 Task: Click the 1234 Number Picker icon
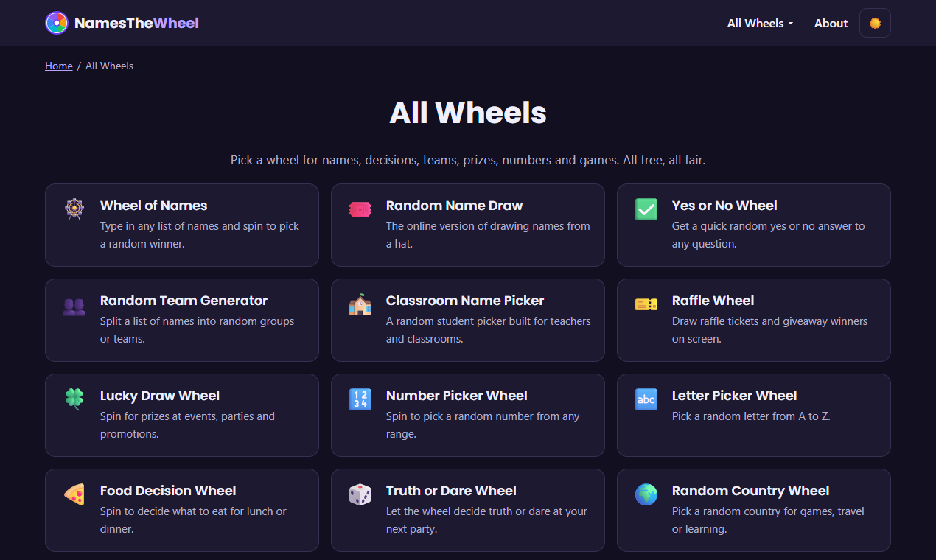coord(360,399)
